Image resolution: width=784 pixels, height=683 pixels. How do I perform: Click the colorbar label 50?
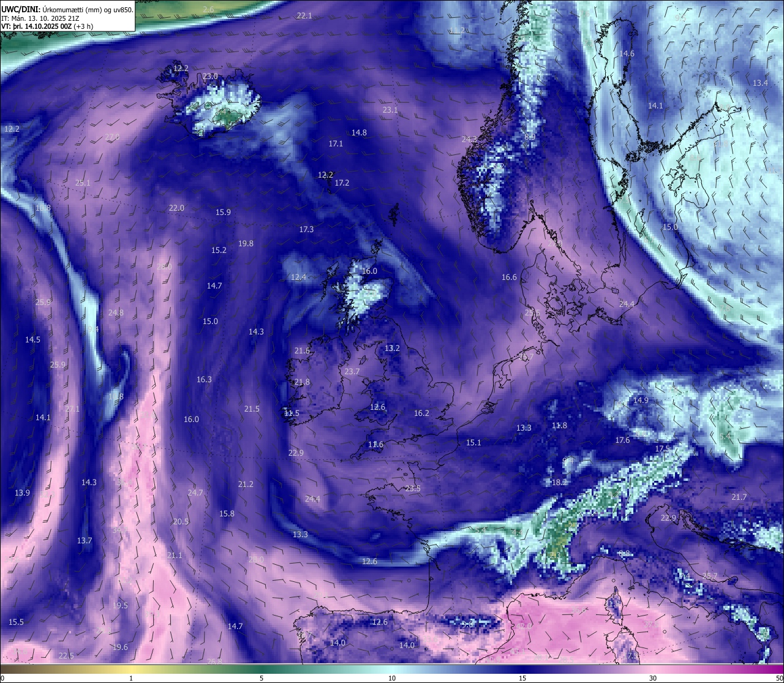[x=778, y=678]
